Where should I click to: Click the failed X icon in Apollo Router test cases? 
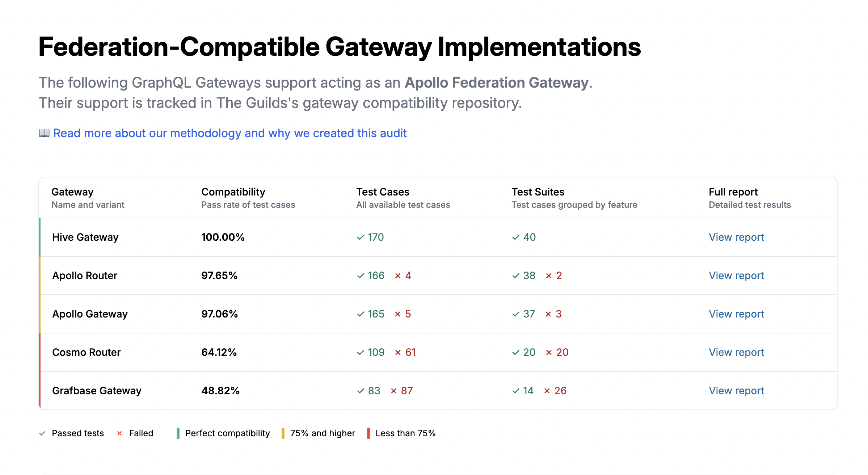pyautogui.click(x=398, y=276)
